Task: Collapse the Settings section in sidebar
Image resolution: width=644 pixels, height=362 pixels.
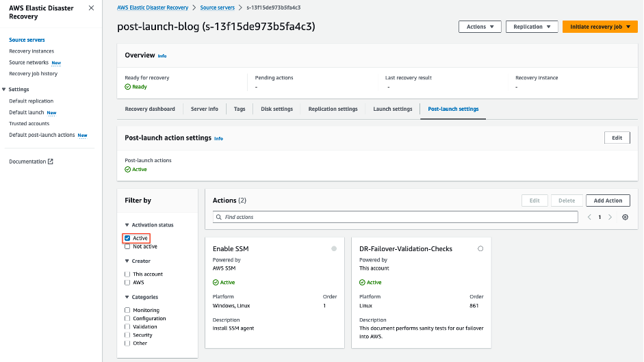Action: tap(3, 89)
